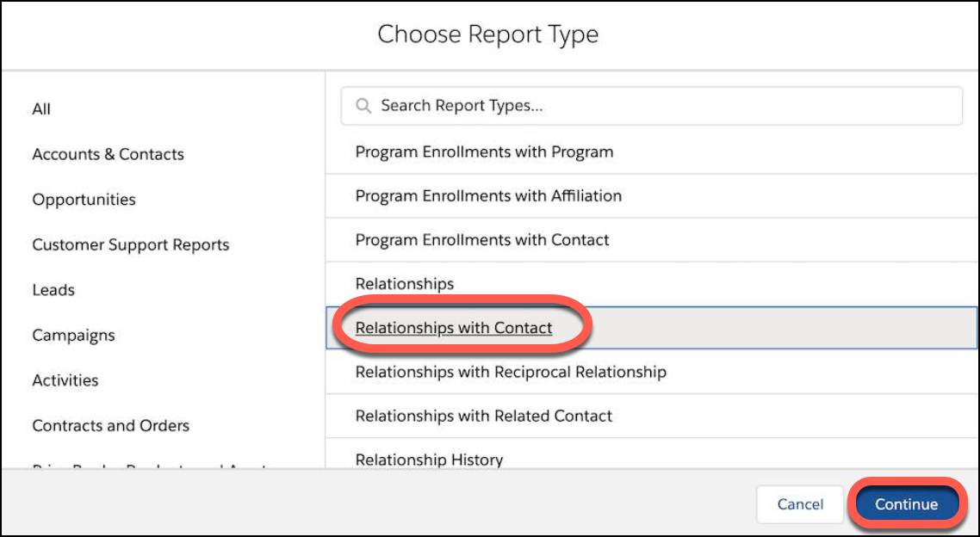Select Customer Support Reports category
The width and height of the screenshot is (980, 537).
[131, 244]
